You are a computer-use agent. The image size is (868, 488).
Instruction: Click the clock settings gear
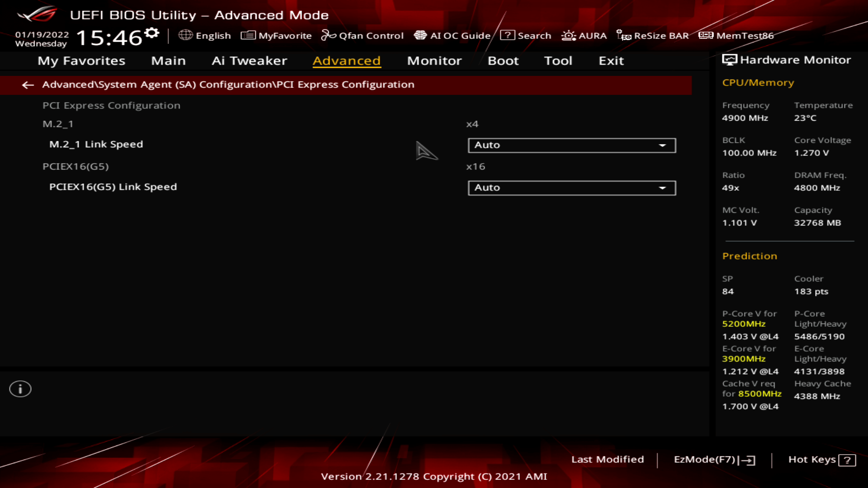(x=152, y=32)
